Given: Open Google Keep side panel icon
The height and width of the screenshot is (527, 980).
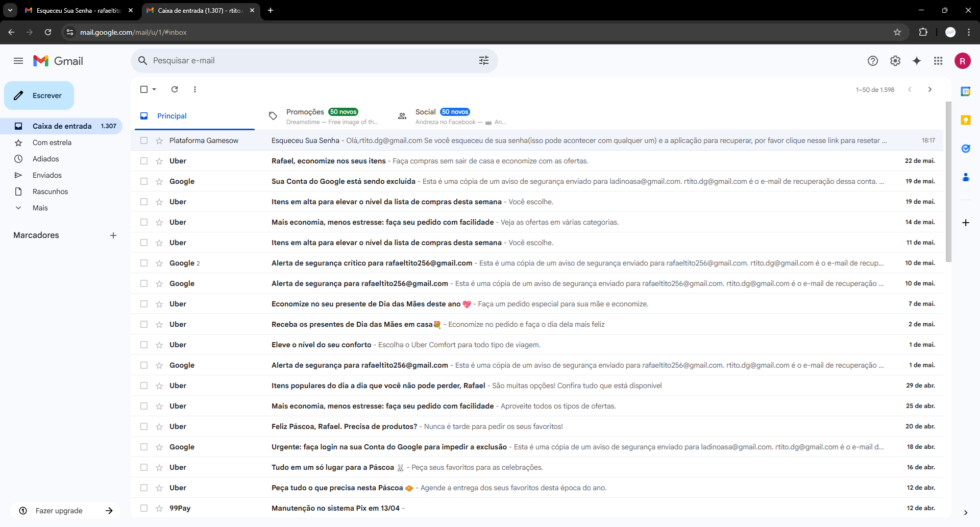Looking at the screenshot, I should [x=966, y=120].
